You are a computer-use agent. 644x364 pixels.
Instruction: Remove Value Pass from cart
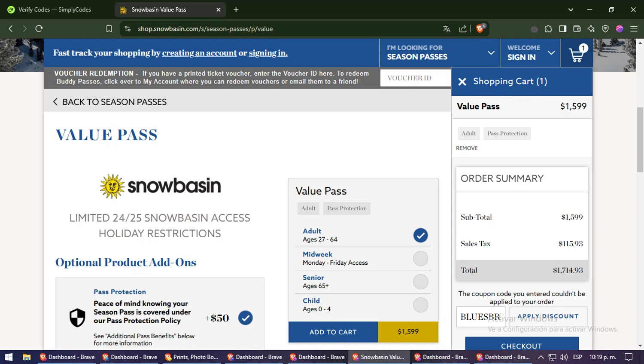[x=467, y=148]
